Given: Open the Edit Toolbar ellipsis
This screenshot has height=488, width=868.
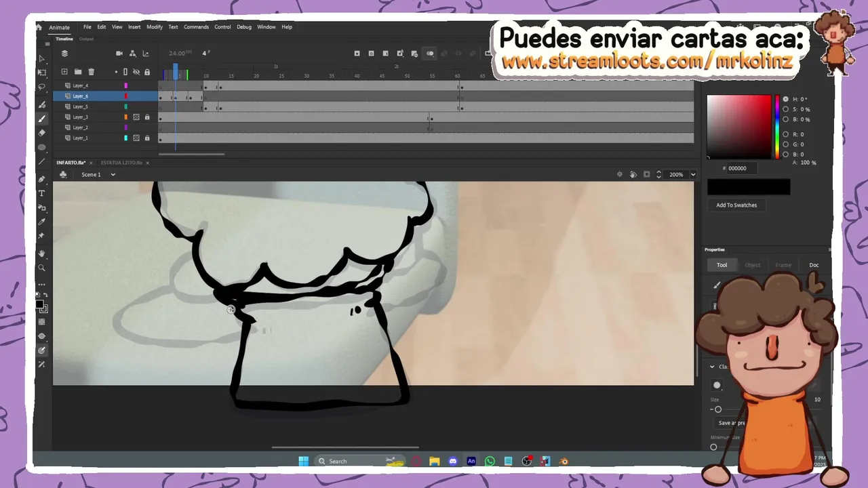Looking at the screenshot, I should (41, 284).
